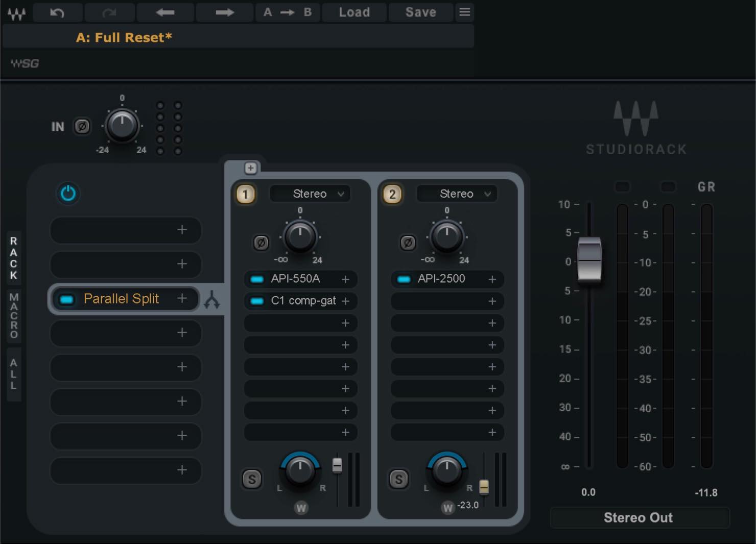Open the hamburger menu
This screenshot has width=756, height=544.
(x=464, y=12)
